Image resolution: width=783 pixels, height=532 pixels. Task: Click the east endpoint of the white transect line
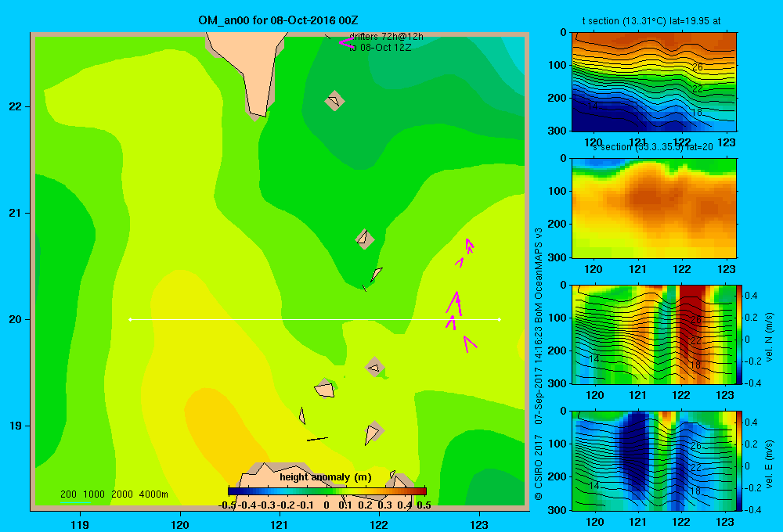click(499, 319)
